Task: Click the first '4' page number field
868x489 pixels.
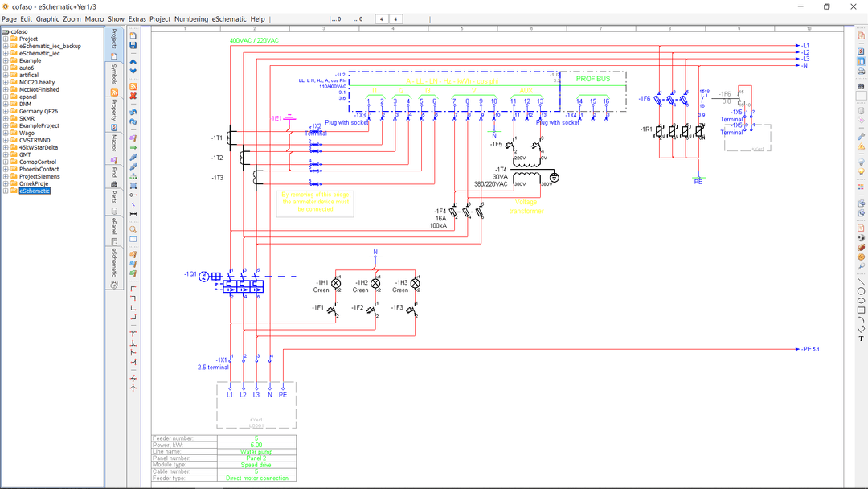Action: [x=382, y=18]
